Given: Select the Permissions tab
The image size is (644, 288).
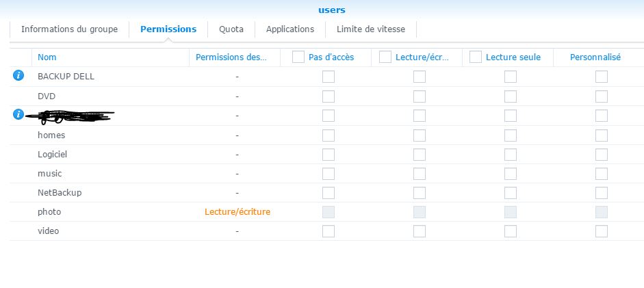Looking at the screenshot, I should coord(168,29).
